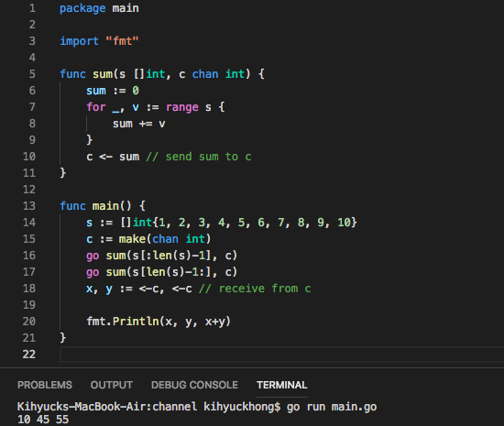Click the "fmt" import string

(x=122, y=41)
